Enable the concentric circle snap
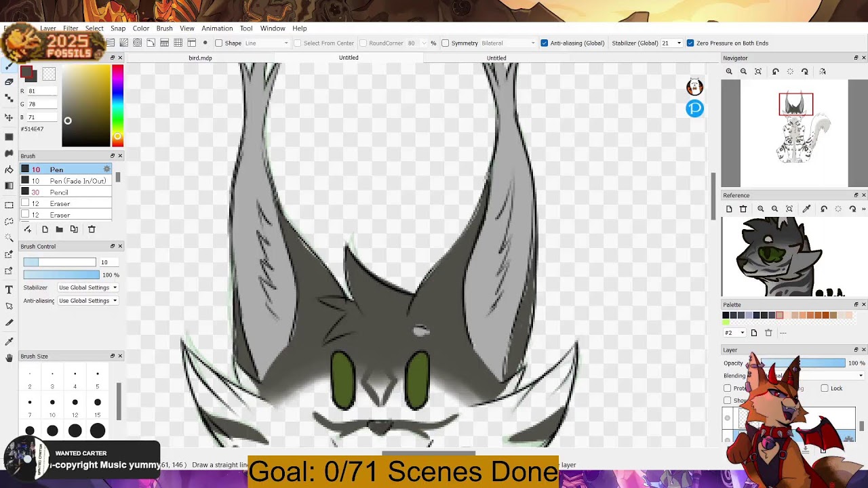 tap(137, 43)
